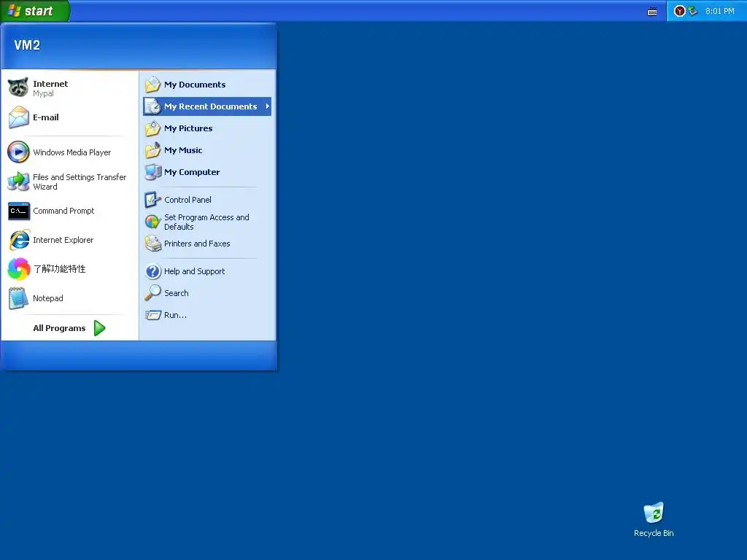Screen dimensions: 747x560
Task: Open My Music folder icon
Action: point(153,150)
